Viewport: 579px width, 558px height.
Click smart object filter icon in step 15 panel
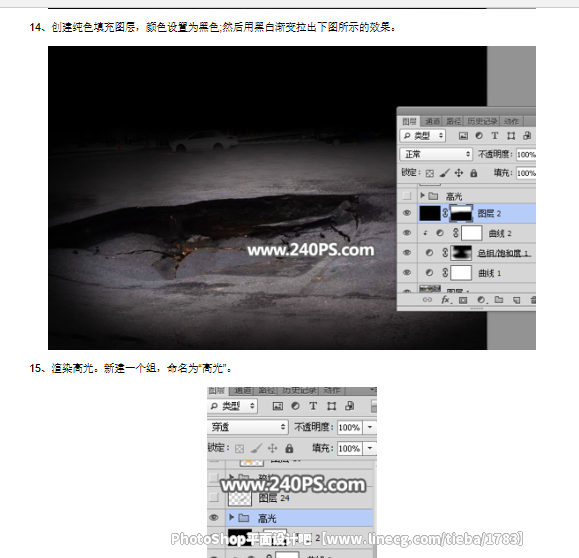tap(349, 406)
